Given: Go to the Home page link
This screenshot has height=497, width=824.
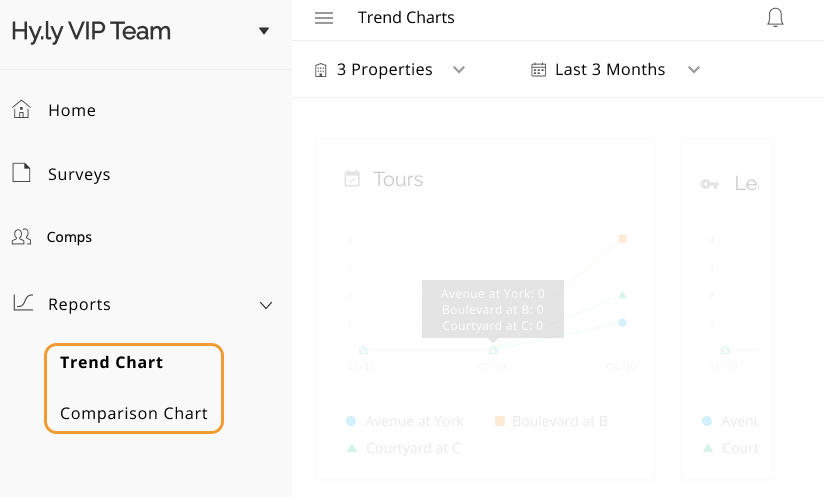Looking at the screenshot, I should (72, 110).
